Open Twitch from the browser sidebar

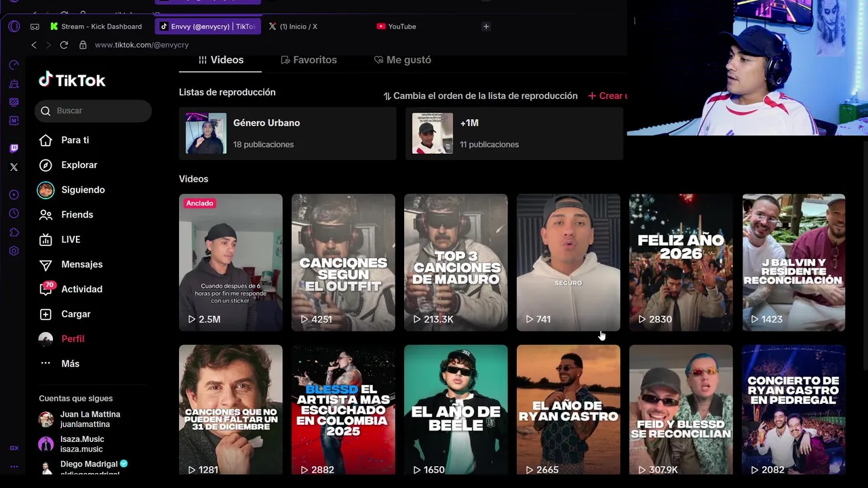(14, 148)
